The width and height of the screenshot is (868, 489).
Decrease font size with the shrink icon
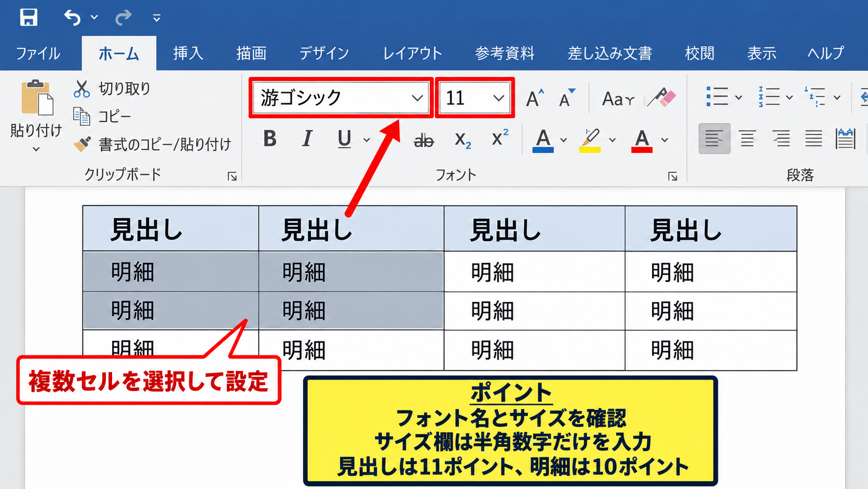click(x=567, y=98)
